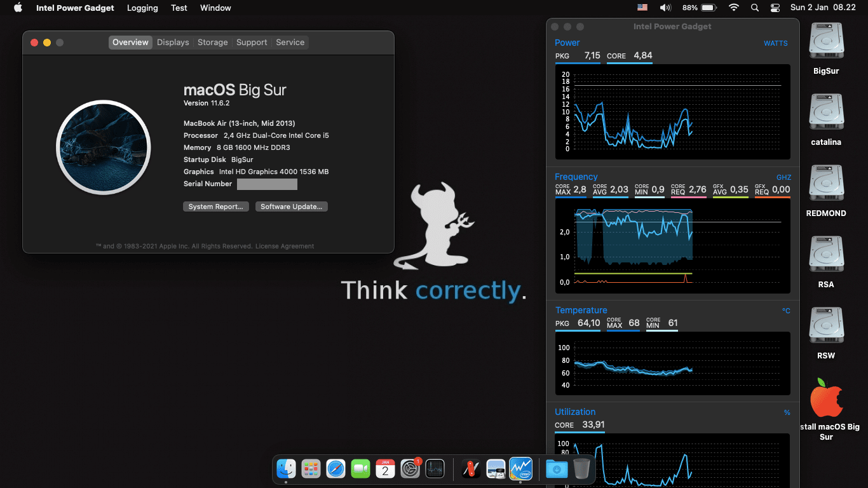Click the WATTS unit label
Screen dimensions: 868x488
775,43
